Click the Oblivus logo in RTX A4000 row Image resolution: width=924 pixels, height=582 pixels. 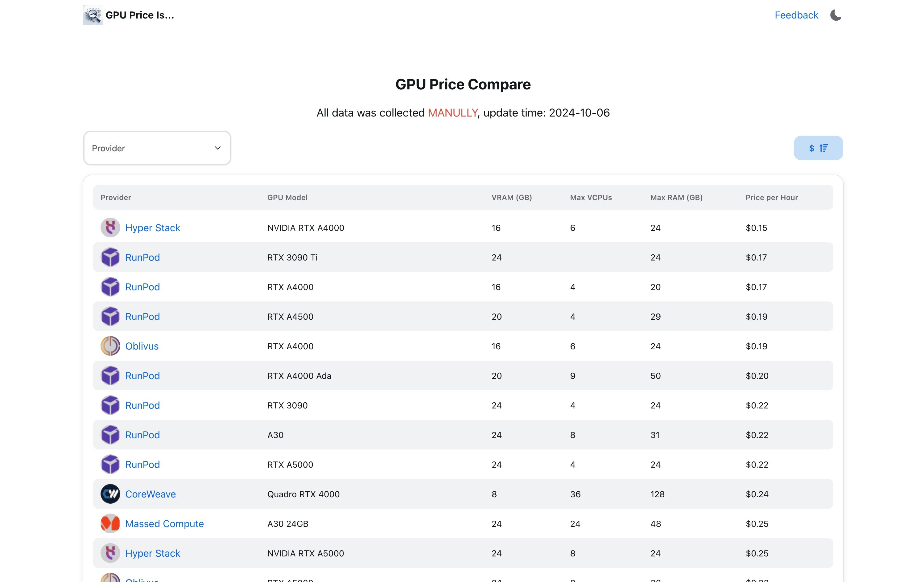pos(110,346)
